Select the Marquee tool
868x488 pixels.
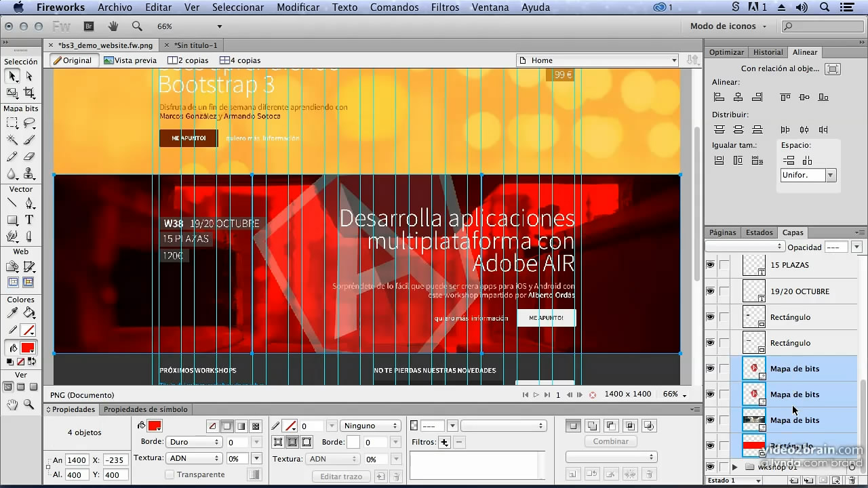[x=13, y=123]
